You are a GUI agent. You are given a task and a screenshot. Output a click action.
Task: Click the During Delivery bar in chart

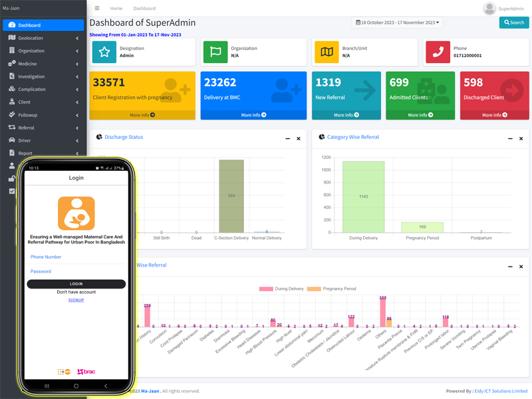[x=363, y=197]
